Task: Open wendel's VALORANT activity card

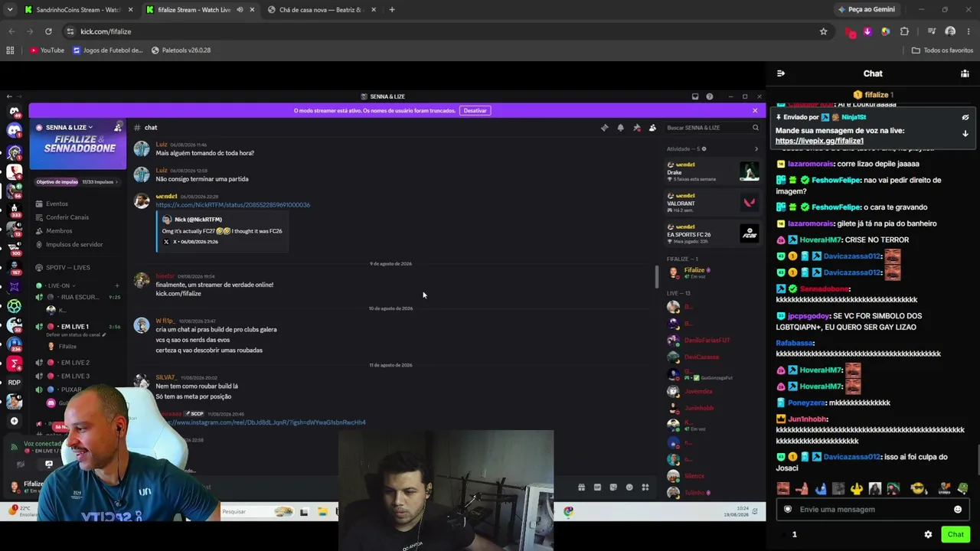Action: click(x=713, y=202)
